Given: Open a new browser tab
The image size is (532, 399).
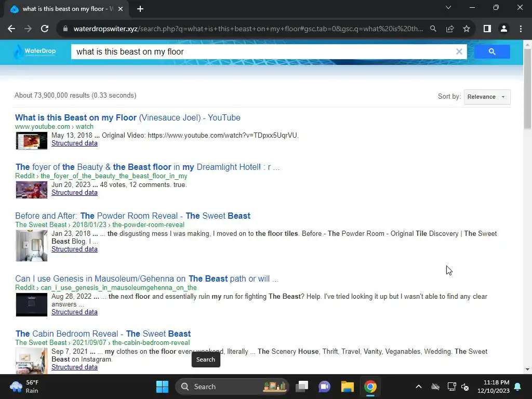Looking at the screenshot, I should click(140, 9).
